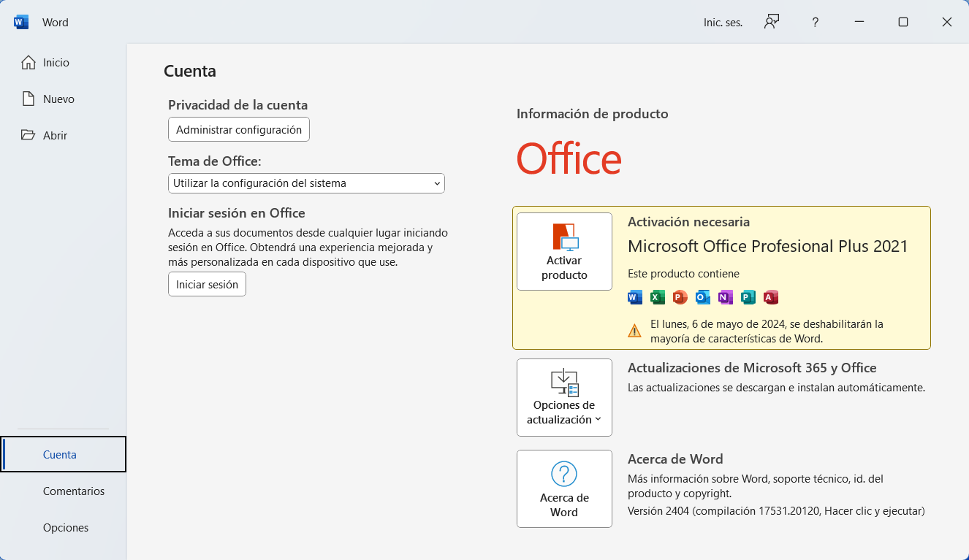
Task: Select the Cuenta tab in sidebar
Action: point(64,454)
